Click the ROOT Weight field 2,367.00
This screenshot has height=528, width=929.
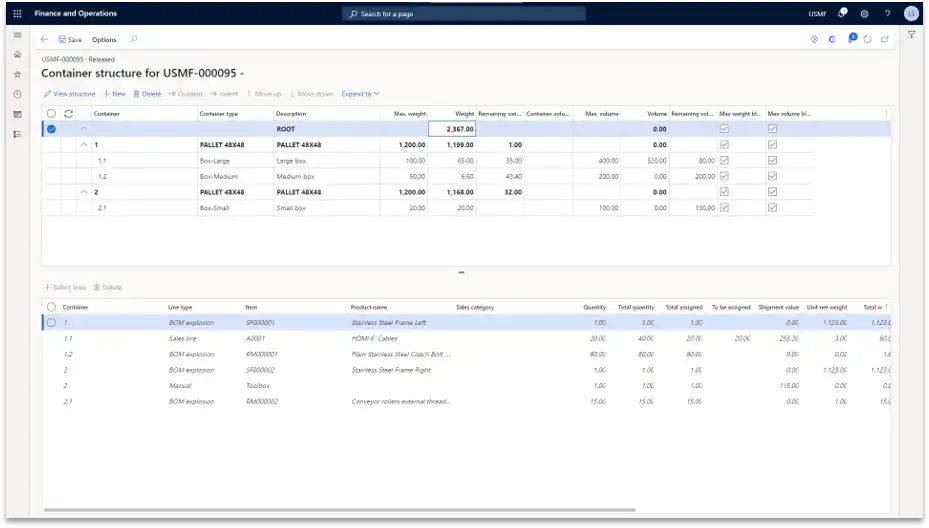coord(452,129)
